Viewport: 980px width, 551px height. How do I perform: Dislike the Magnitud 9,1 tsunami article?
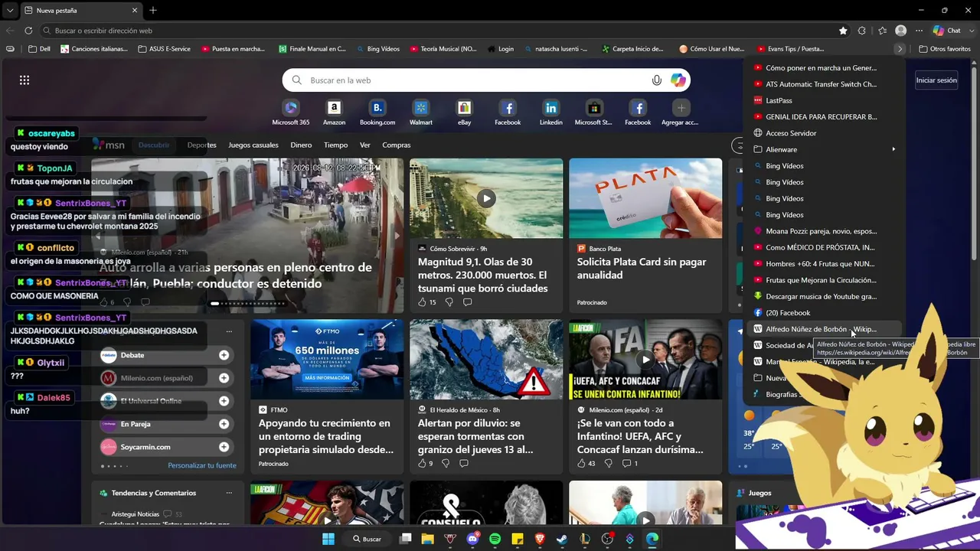coord(449,302)
